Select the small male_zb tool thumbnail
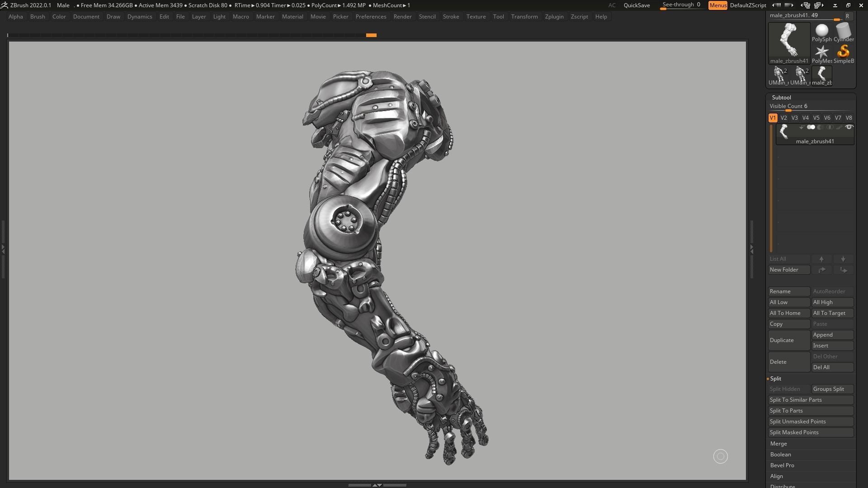This screenshot has width=868, height=488. (x=821, y=76)
